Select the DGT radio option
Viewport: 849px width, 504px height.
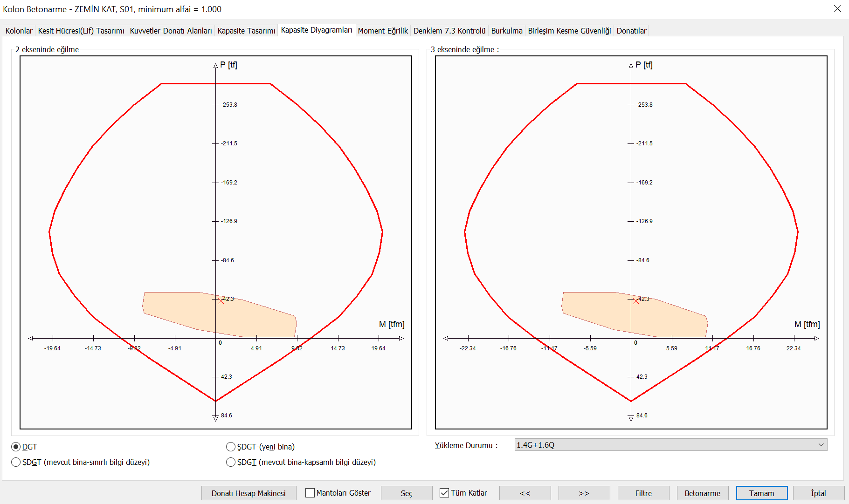[x=16, y=447]
